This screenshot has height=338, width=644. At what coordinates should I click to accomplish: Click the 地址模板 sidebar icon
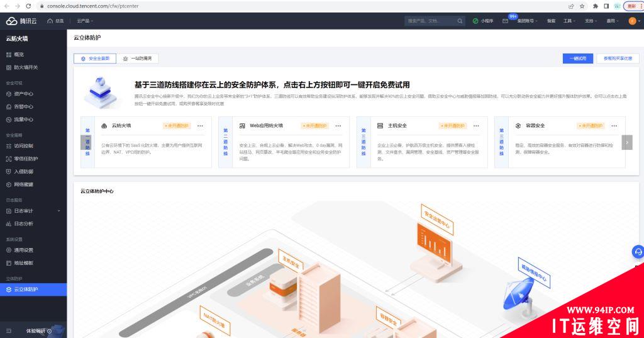[x=9, y=262]
